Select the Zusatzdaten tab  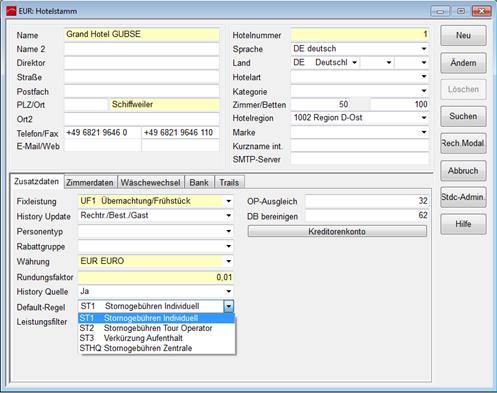[x=36, y=182]
